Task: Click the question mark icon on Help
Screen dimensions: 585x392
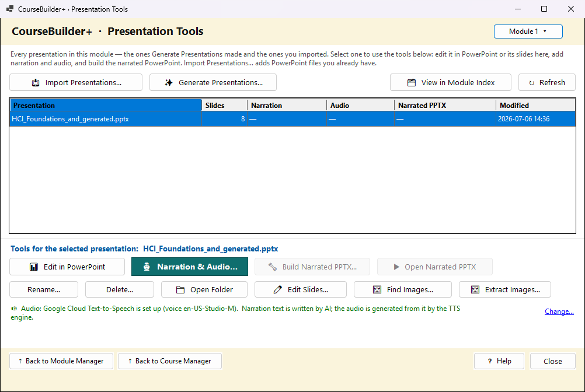Action: [490, 361]
